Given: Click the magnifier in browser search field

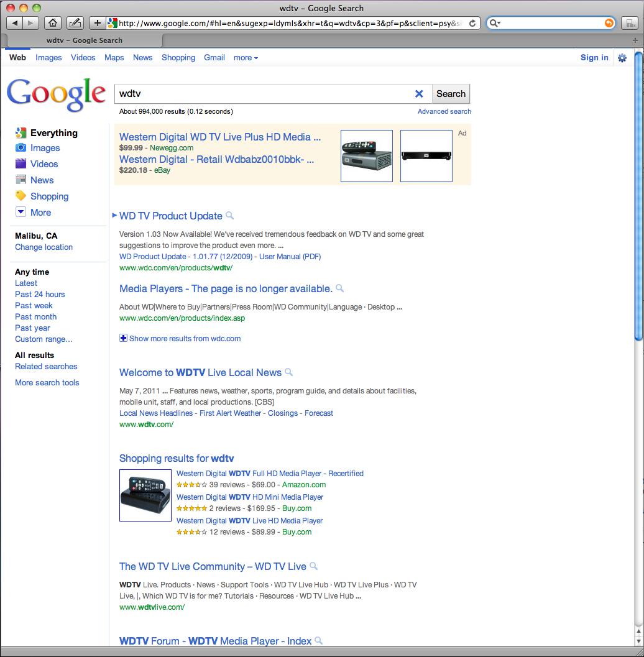Looking at the screenshot, I should 494,23.
